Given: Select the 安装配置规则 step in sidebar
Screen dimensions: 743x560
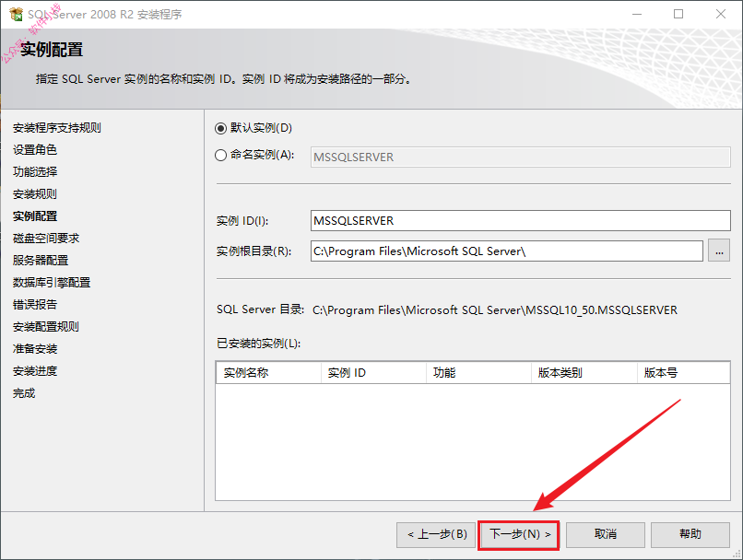Looking at the screenshot, I should pyautogui.click(x=46, y=327).
